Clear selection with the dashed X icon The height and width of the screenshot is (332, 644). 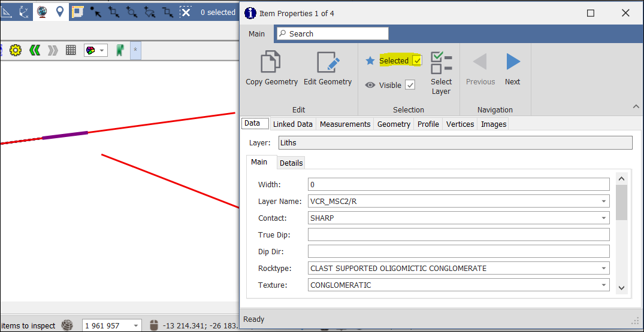(x=186, y=12)
